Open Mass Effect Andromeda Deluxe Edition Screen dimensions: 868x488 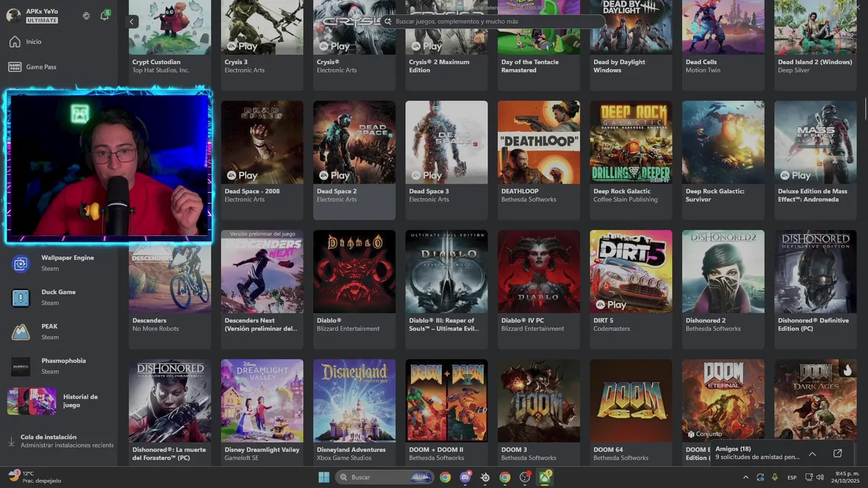click(815, 160)
